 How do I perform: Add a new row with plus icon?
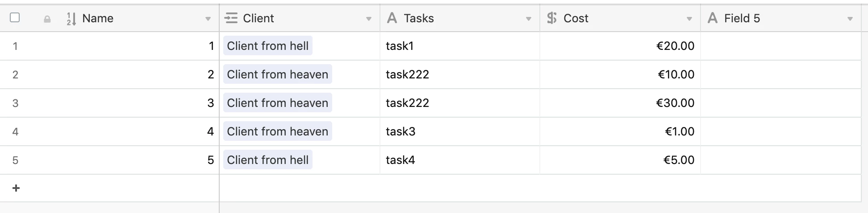coord(16,188)
